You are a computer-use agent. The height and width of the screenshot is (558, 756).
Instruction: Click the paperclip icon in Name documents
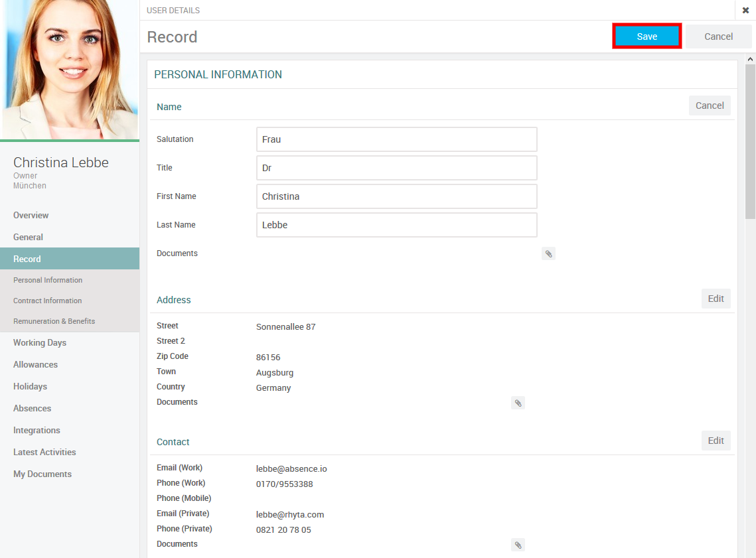[548, 253]
